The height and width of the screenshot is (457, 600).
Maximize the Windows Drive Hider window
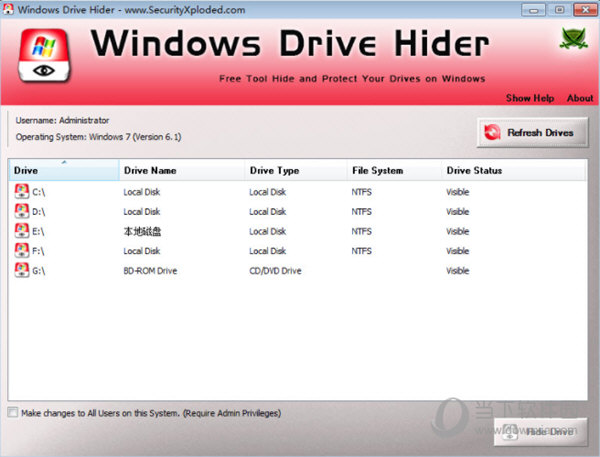559,10
